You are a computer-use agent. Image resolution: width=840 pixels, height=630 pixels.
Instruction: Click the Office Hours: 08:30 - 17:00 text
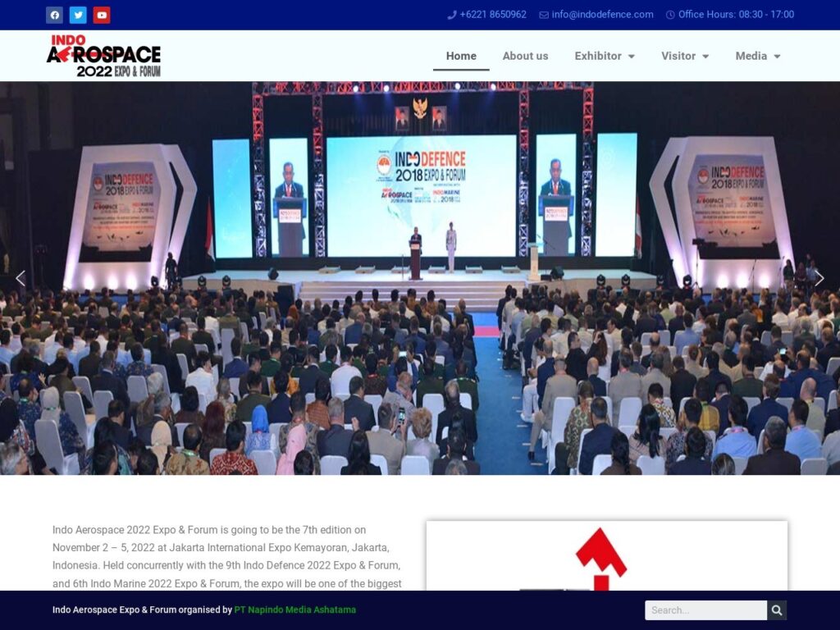point(736,15)
